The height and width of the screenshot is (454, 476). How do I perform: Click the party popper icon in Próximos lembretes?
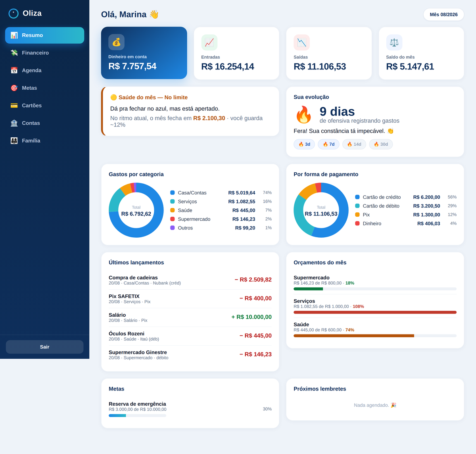point(393,405)
